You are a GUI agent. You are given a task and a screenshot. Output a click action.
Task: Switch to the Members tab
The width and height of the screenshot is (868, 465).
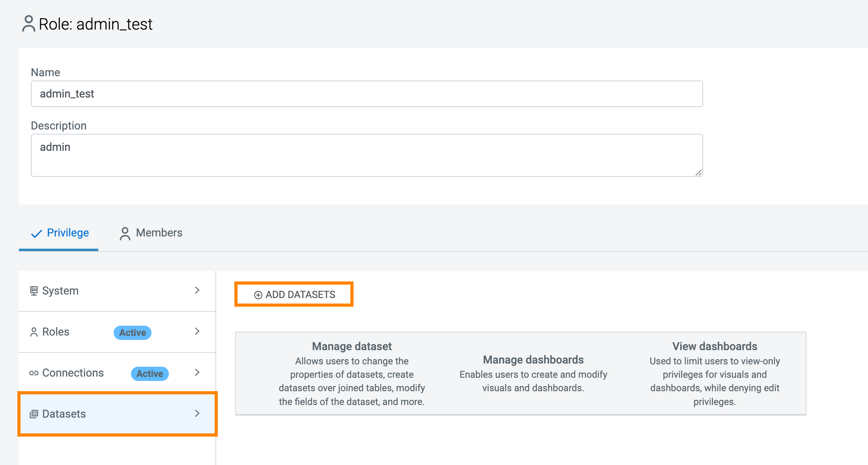tap(159, 233)
